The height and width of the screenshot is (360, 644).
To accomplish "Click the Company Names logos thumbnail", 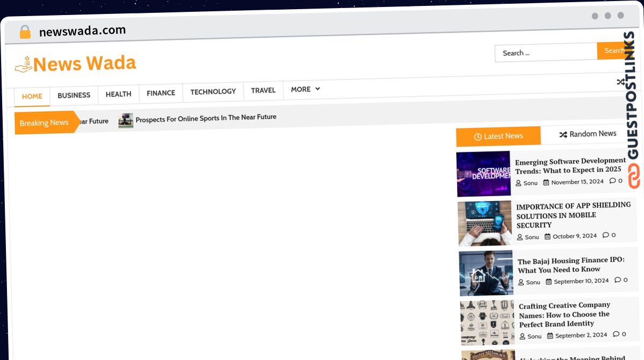I will [487, 322].
